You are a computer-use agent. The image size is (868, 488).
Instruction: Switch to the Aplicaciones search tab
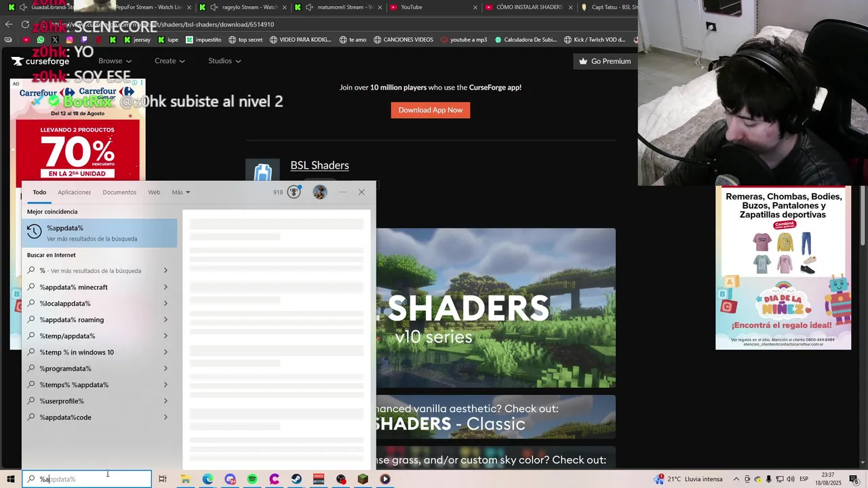(74, 192)
